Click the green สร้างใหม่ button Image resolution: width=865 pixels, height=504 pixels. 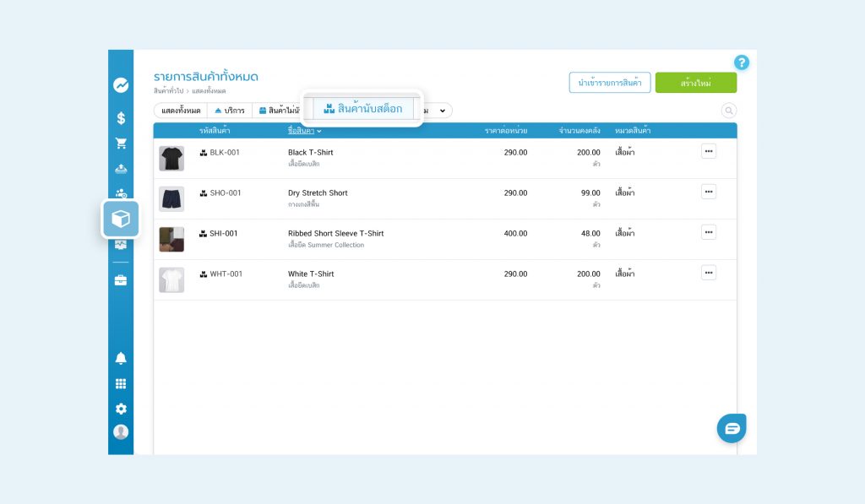point(695,83)
